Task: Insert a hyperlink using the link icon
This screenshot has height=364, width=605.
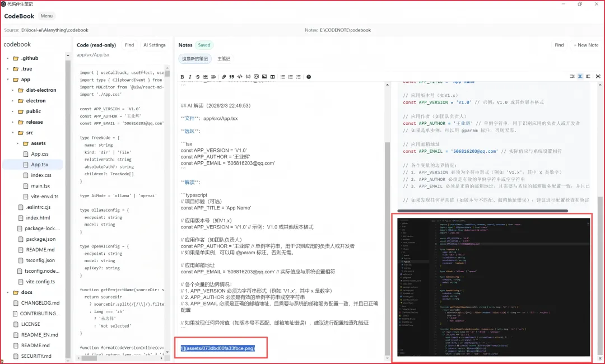Action: coord(224,77)
